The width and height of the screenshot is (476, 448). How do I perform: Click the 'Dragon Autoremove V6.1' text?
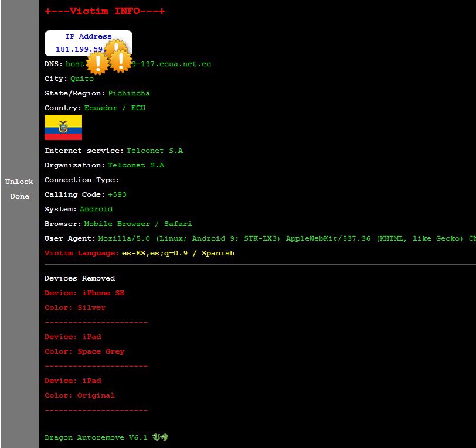click(96, 437)
